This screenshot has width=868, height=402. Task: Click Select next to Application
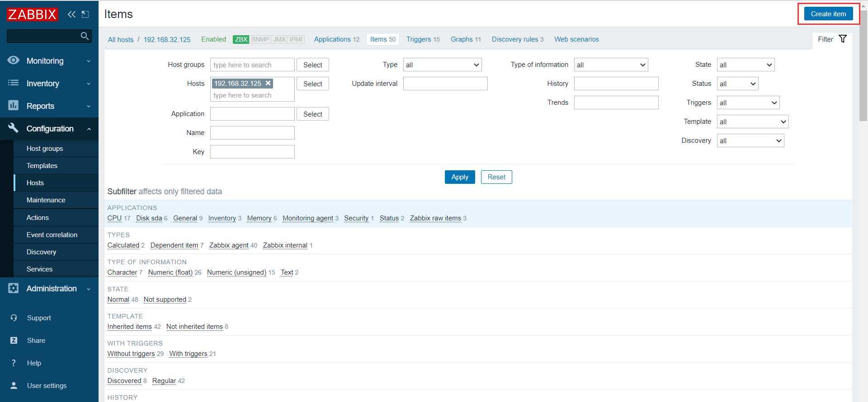[313, 114]
